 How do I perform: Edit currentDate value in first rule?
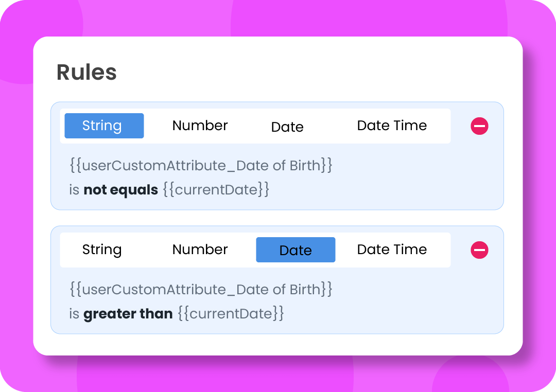point(216,190)
